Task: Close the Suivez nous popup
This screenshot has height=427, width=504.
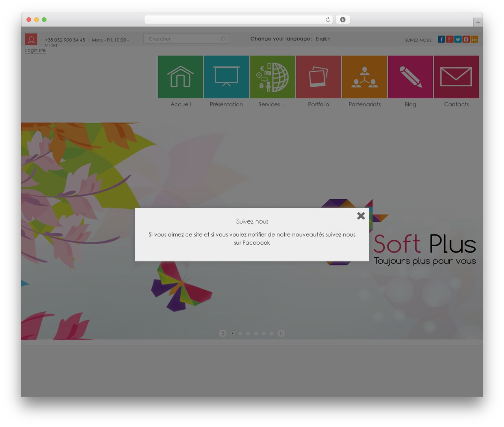Action: [x=361, y=215]
